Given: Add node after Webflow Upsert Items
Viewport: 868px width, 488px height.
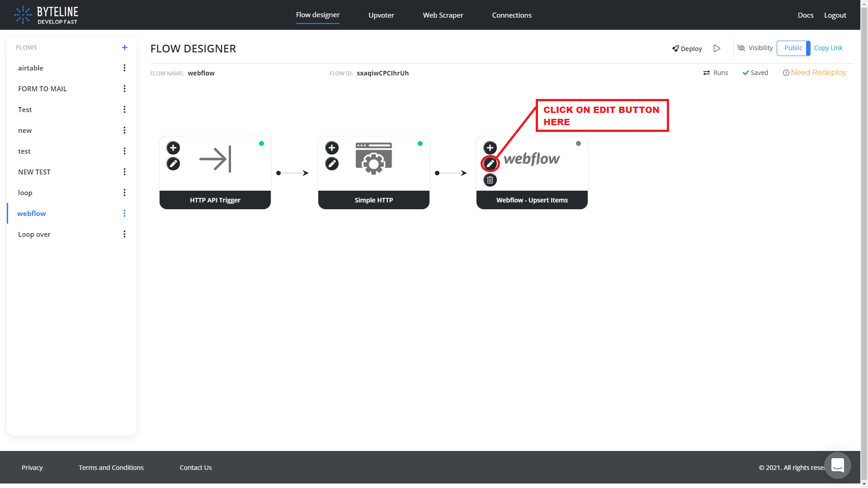Looking at the screenshot, I should (x=490, y=148).
